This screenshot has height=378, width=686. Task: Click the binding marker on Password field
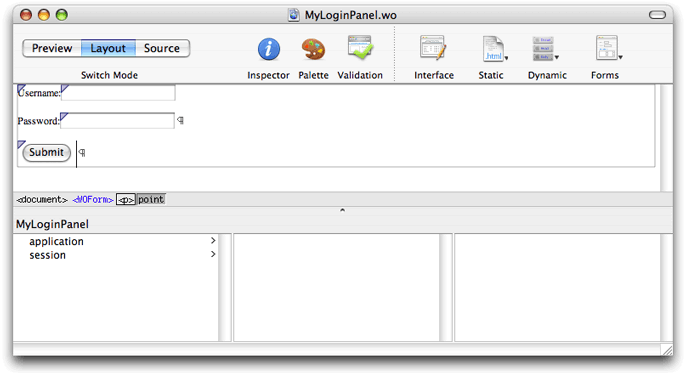point(64,116)
